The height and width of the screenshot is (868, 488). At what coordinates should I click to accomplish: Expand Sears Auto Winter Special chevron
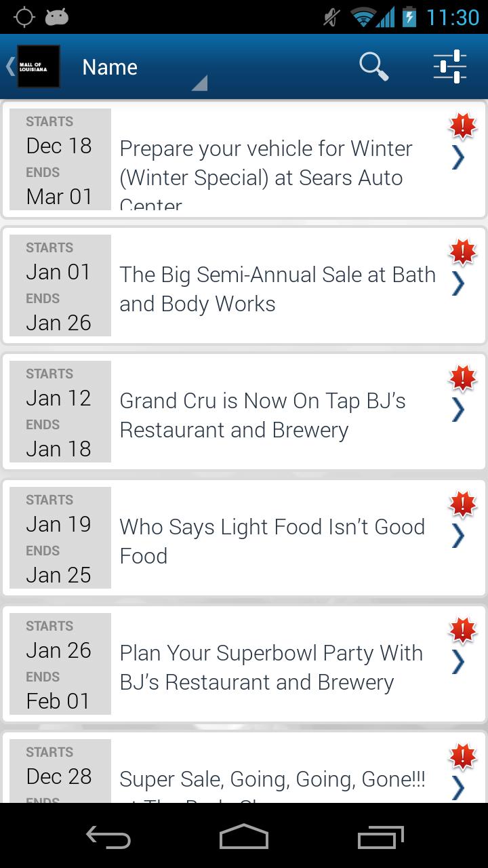tap(459, 158)
